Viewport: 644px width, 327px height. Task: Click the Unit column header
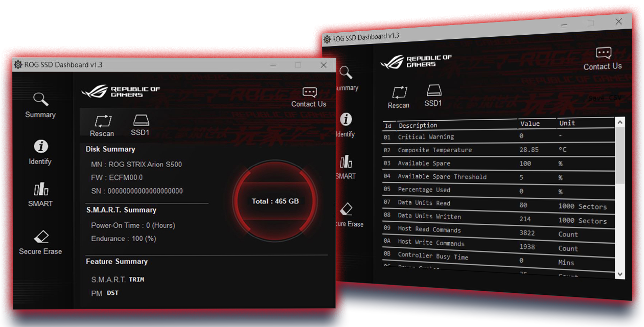pyautogui.click(x=567, y=123)
